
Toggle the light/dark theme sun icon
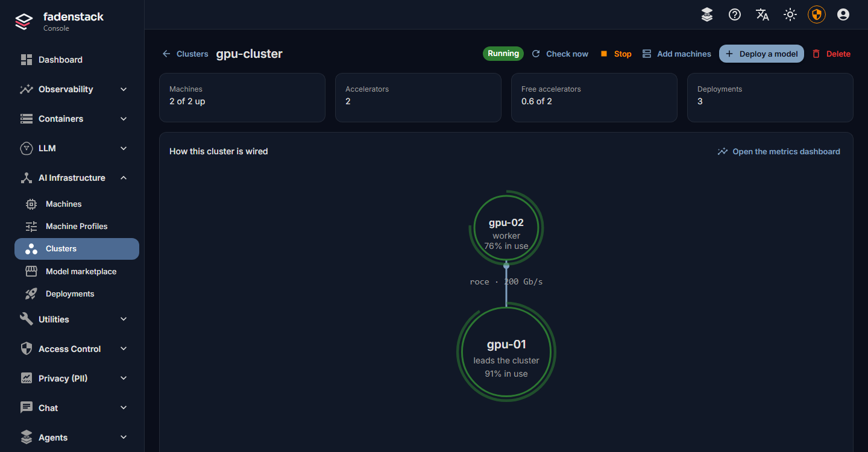click(x=790, y=14)
